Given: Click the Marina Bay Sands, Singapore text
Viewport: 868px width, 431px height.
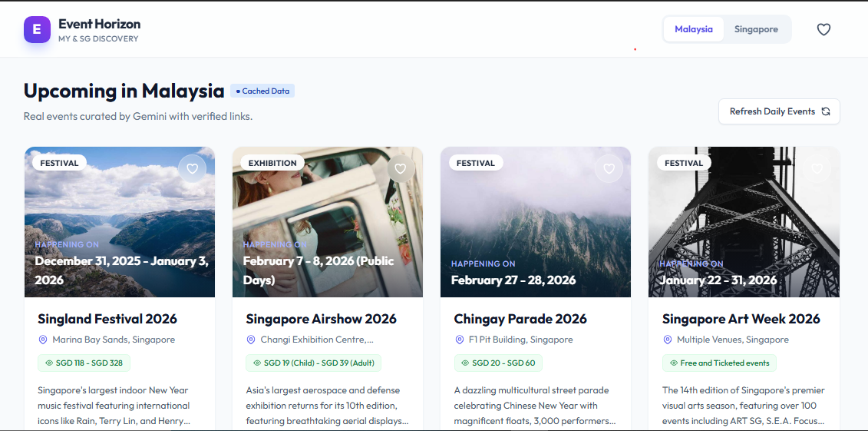Looking at the screenshot, I should click(114, 340).
